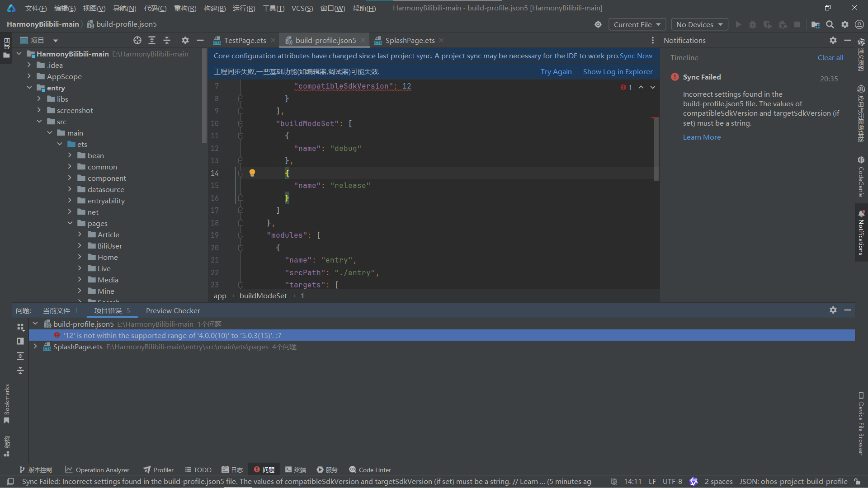868x488 pixels.
Task: Select opened file locator in project panel
Action: click(x=137, y=40)
